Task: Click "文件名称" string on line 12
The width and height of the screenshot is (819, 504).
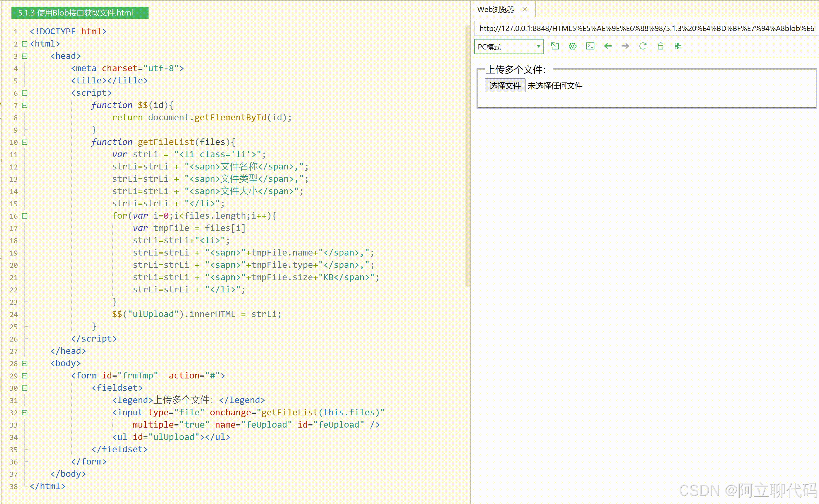Action: pyautogui.click(x=239, y=166)
